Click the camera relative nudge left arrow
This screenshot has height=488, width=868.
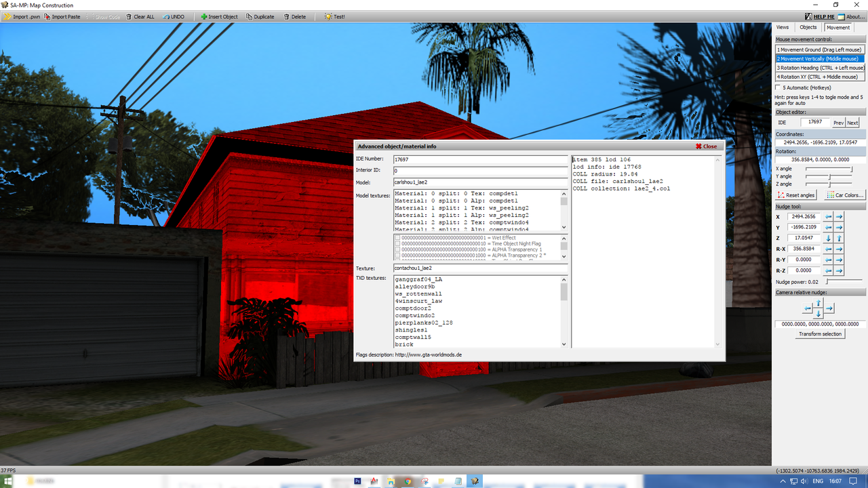pos(807,308)
